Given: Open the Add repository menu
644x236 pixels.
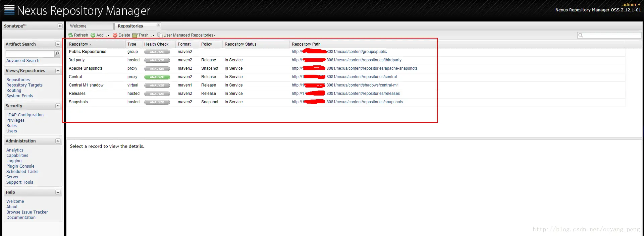Looking at the screenshot, I should pyautogui.click(x=100, y=35).
